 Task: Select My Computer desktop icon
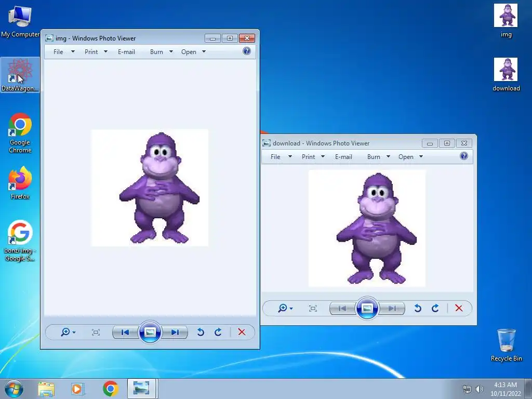click(x=20, y=21)
